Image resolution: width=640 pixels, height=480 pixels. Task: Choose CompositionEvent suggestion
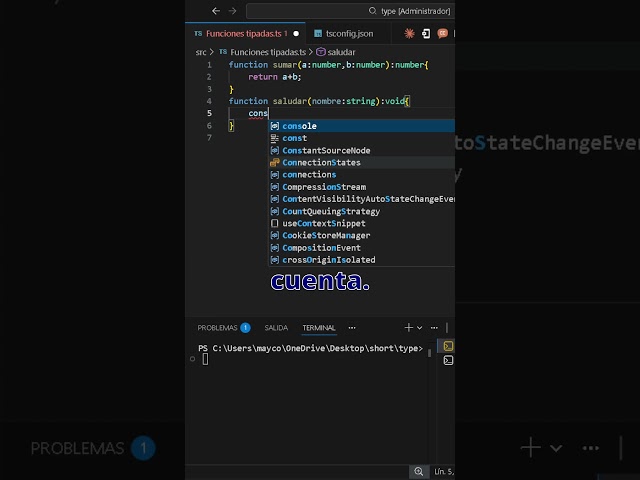tap(361, 248)
